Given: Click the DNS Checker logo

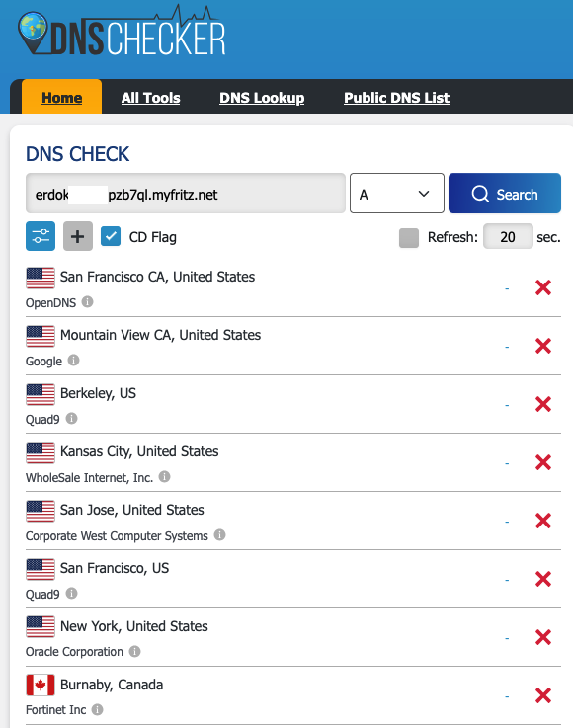Looking at the screenshot, I should click(x=122, y=32).
